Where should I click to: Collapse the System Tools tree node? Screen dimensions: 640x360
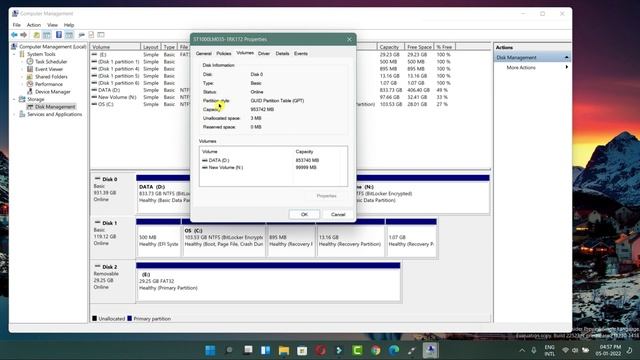[x=15, y=54]
